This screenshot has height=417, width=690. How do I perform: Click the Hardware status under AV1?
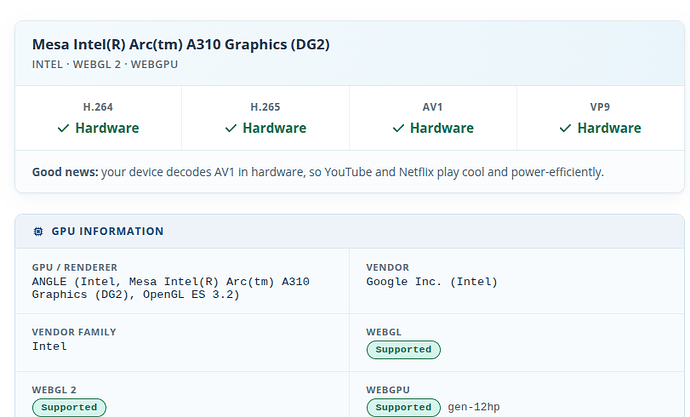442,128
